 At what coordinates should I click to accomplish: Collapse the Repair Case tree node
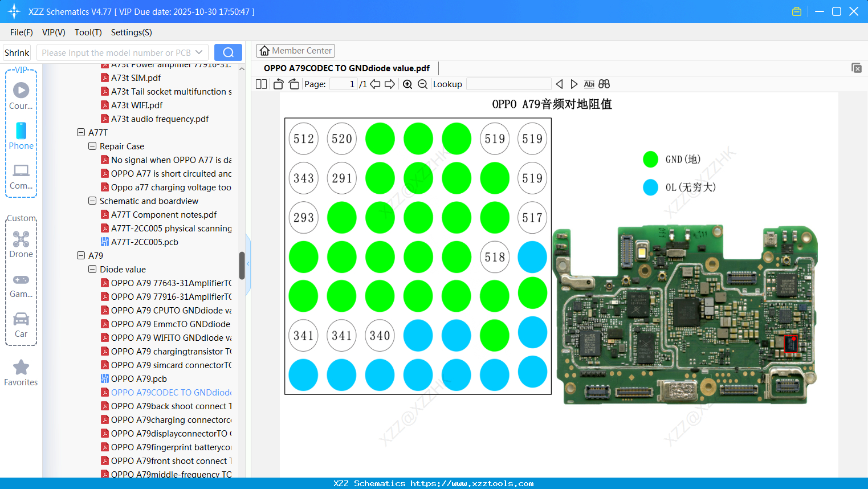[x=92, y=146]
